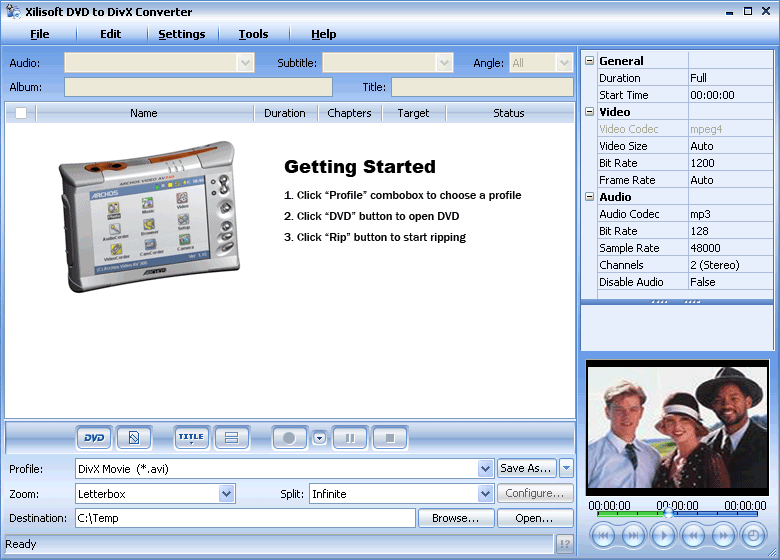Viewport: 780px width, 560px height.
Task: Click the chapter list toolbar icon
Action: (x=231, y=438)
